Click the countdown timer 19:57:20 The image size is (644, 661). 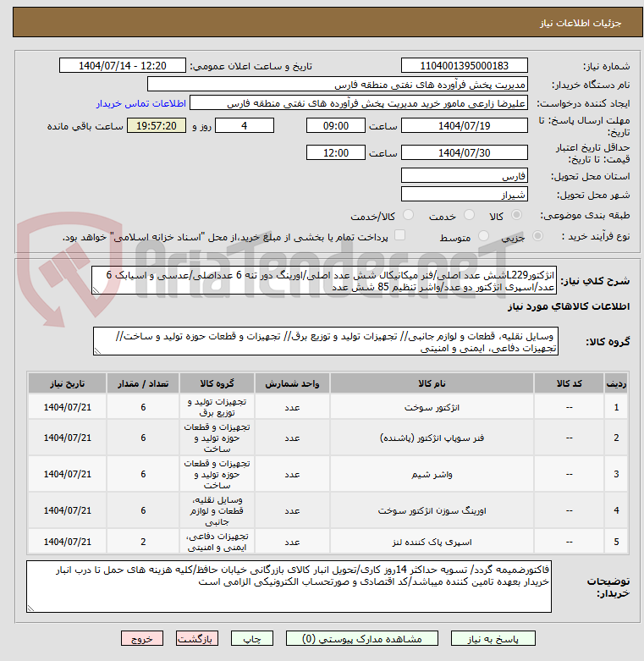(x=157, y=125)
